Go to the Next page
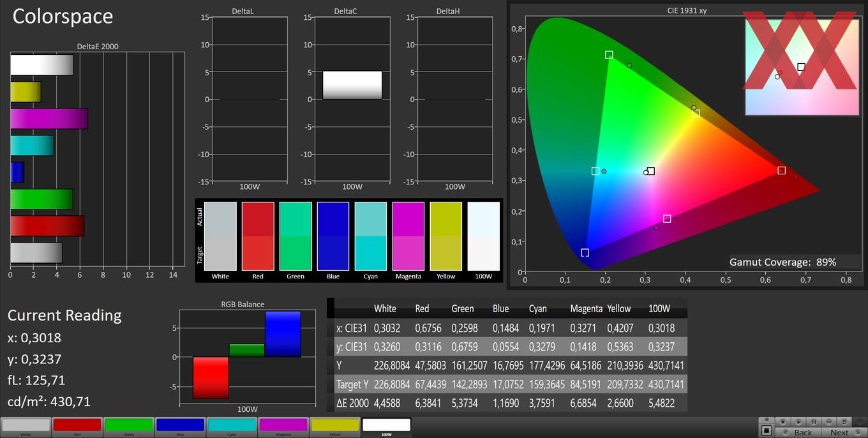868x438 pixels. (x=844, y=432)
